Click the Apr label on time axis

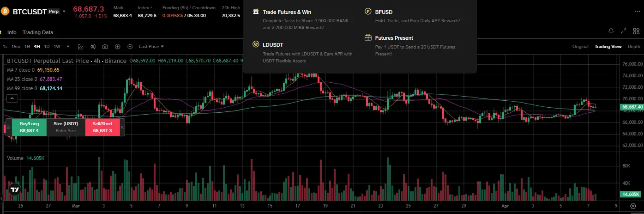(505, 205)
